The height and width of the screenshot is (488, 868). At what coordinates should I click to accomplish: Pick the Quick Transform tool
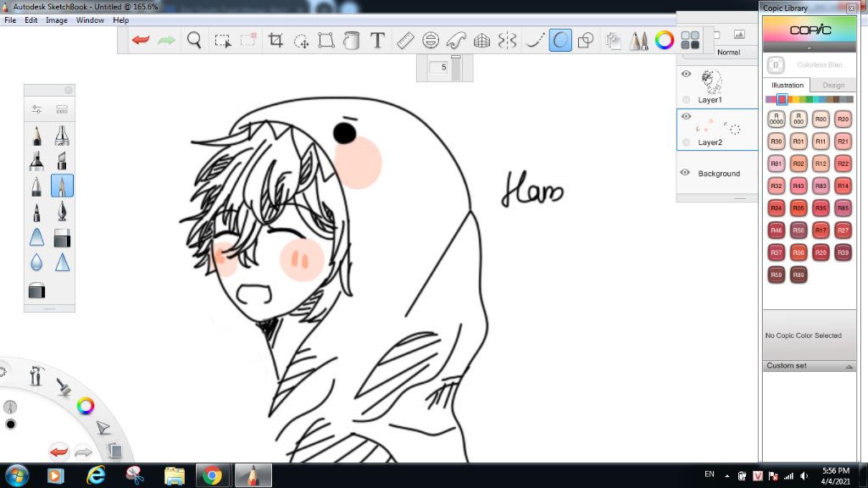click(x=301, y=41)
